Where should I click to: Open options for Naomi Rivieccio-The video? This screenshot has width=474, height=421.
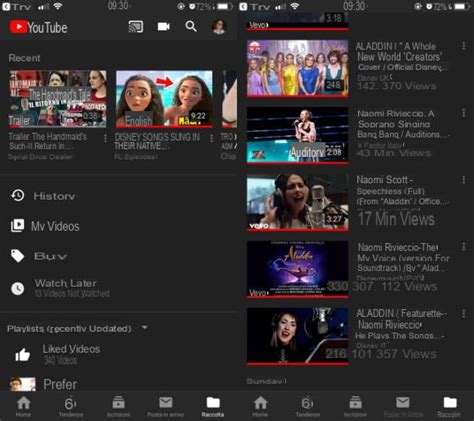click(464, 247)
